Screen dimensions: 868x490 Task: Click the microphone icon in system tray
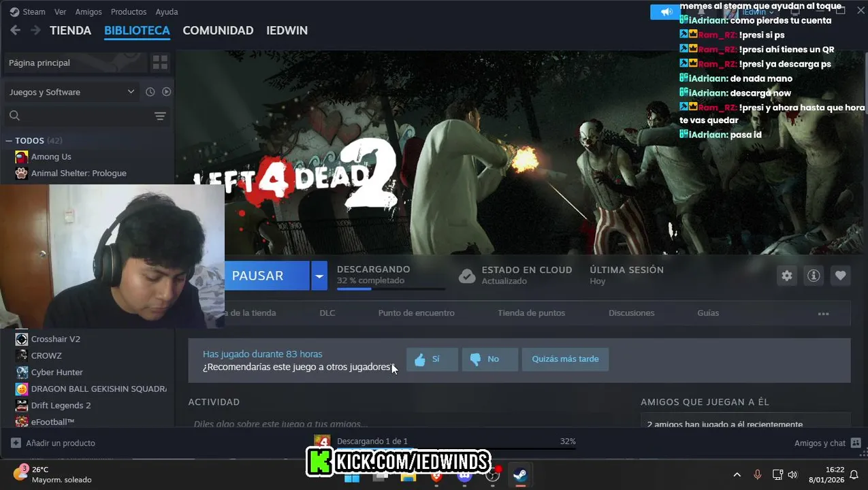coord(757,475)
